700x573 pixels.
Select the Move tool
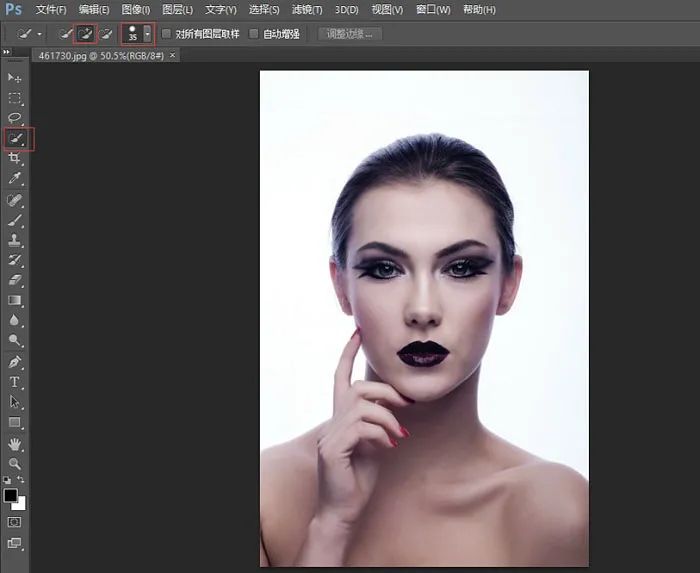pos(15,77)
